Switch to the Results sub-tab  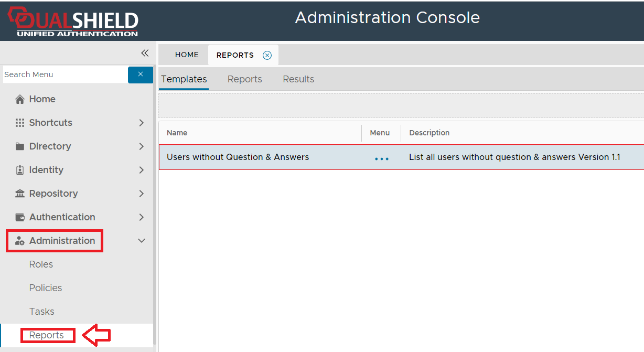tap(298, 79)
